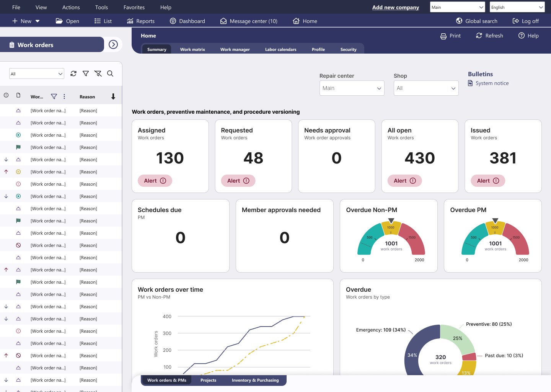The height and width of the screenshot is (392, 551).
Task: Toggle the filter on the Work order column
Action: click(x=54, y=96)
